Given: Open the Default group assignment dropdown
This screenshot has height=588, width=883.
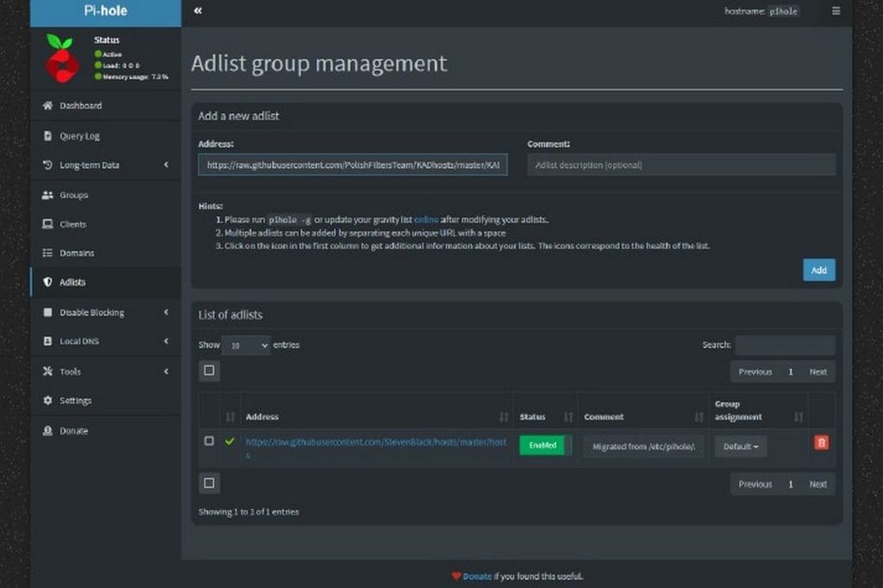Looking at the screenshot, I should tap(741, 447).
